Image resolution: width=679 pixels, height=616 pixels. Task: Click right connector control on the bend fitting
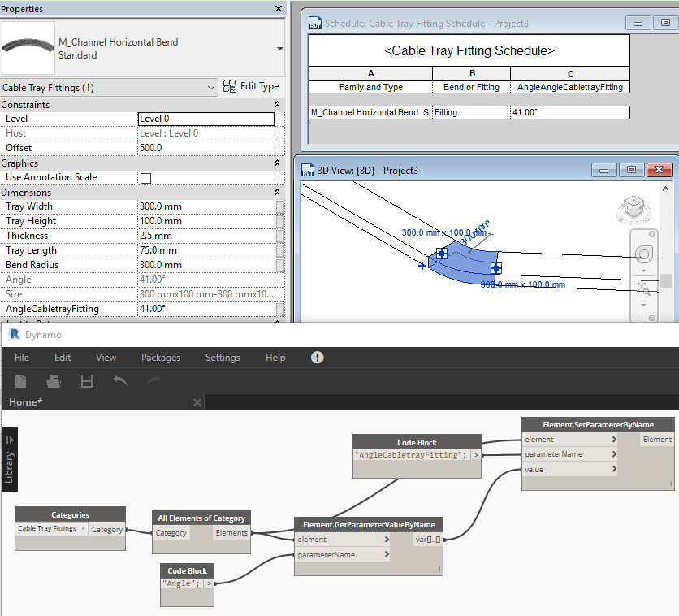click(496, 268)
